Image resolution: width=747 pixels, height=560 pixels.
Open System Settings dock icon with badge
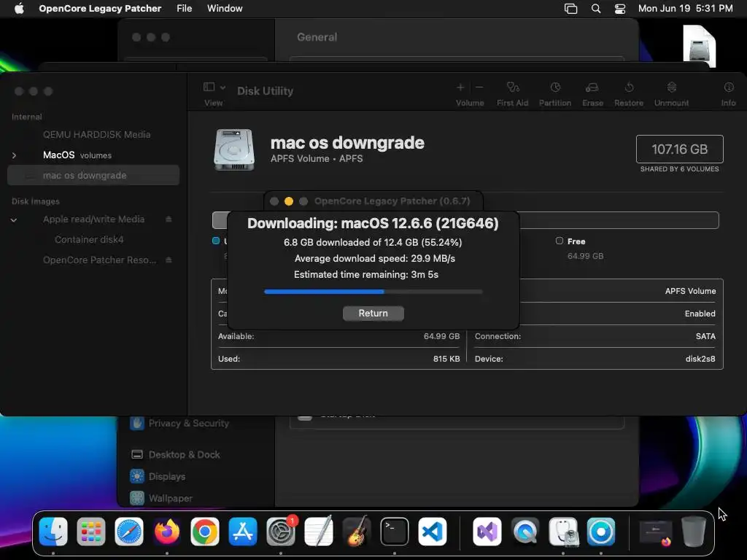[x=281, y=532]
